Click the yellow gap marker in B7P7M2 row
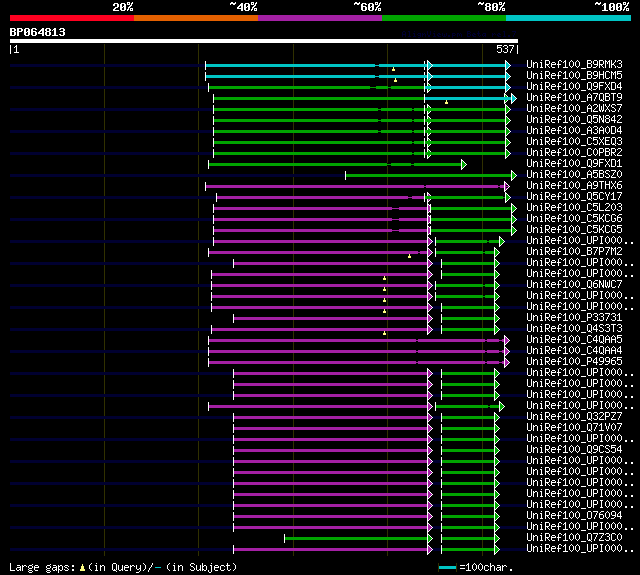640x575 pixels. (409, 256)
